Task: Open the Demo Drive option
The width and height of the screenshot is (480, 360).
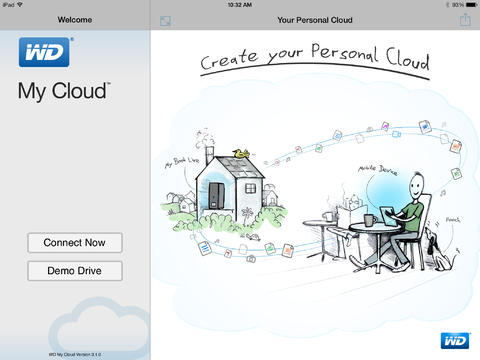Action: tap(75, 271)
